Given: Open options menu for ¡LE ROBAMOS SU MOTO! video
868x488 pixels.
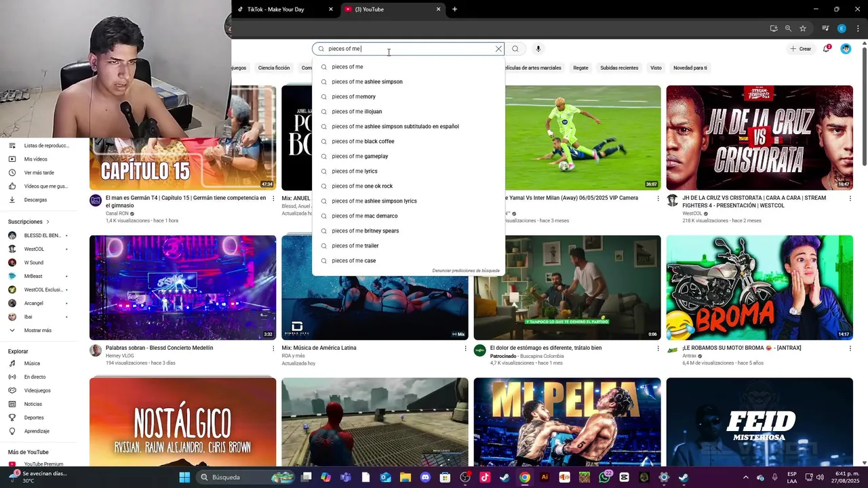Looking at the screenshot, I should tap(850, 348).
